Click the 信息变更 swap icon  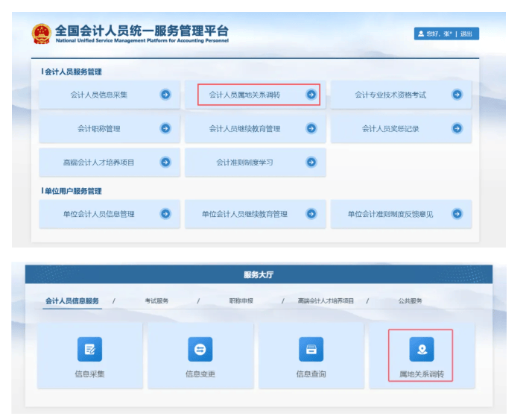tap(200, 349)
